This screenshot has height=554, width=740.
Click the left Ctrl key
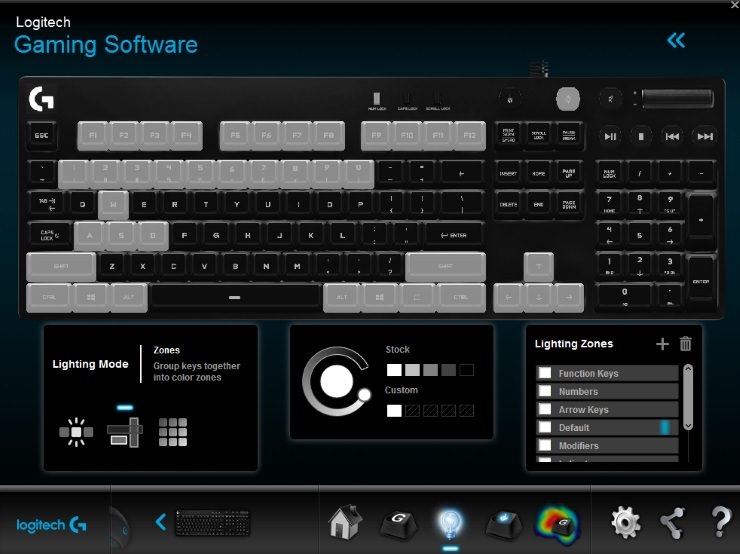49,297
